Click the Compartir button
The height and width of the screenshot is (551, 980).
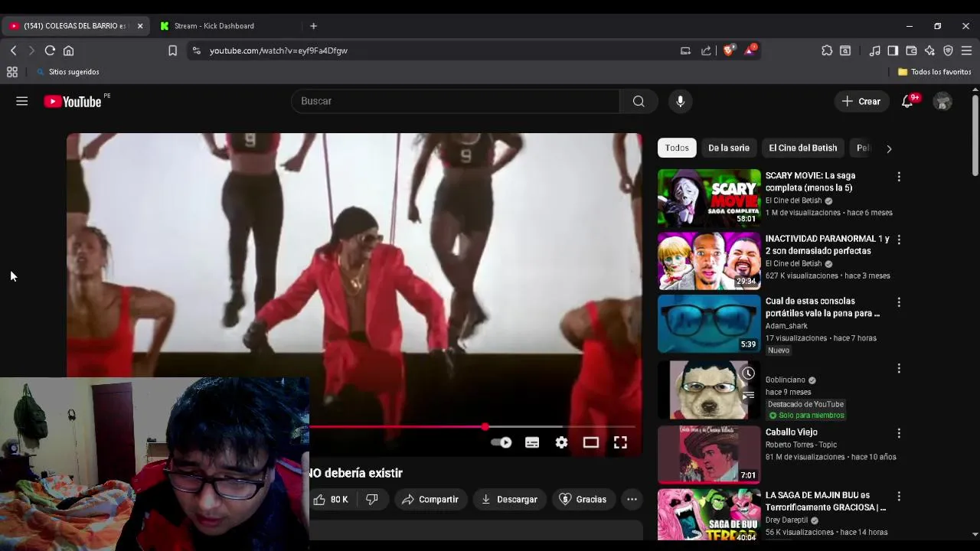[x=430, y=499]
